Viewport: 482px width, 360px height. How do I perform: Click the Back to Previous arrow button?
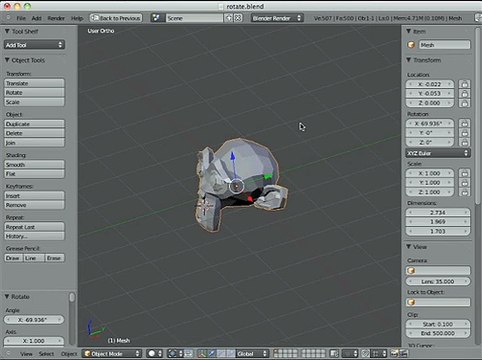click(116, 18)
